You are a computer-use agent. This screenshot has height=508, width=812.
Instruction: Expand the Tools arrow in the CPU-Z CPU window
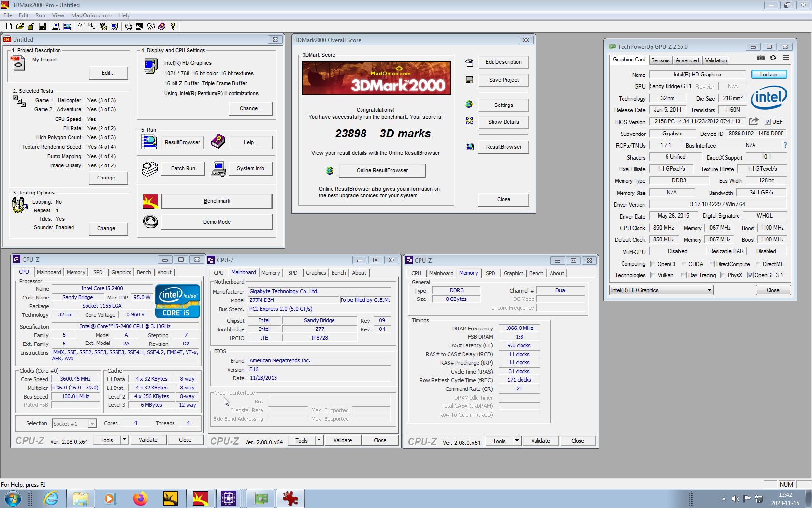tap(124, 440)
